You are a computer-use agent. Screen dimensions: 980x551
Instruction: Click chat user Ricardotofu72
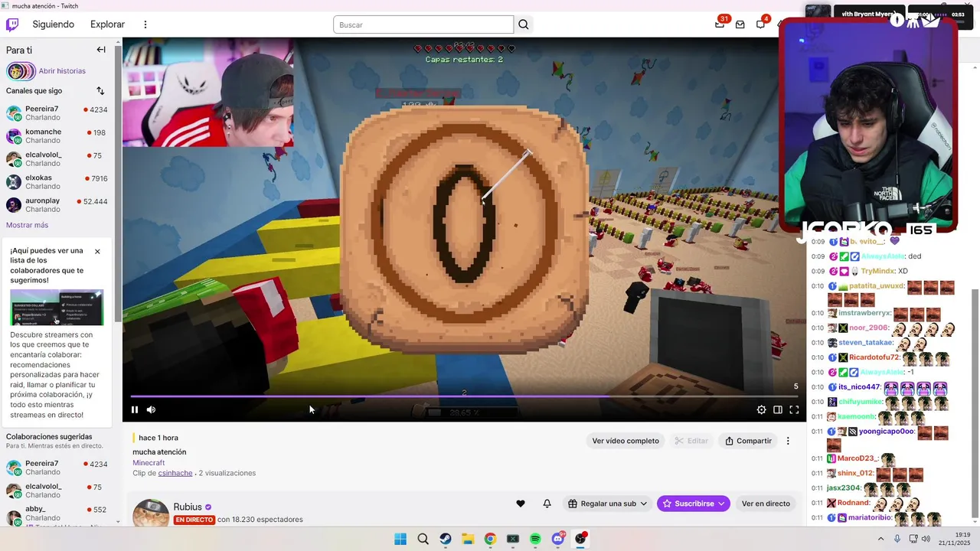click(x=874, y=357)
